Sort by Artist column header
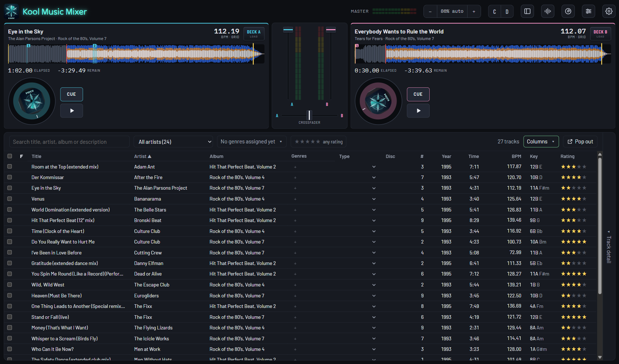 143,156
